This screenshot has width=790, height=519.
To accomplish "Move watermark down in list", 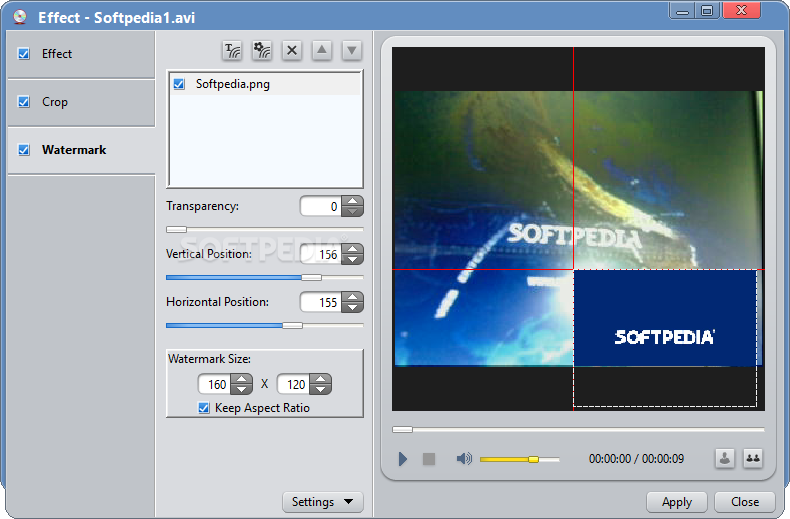I will (352, 50).
